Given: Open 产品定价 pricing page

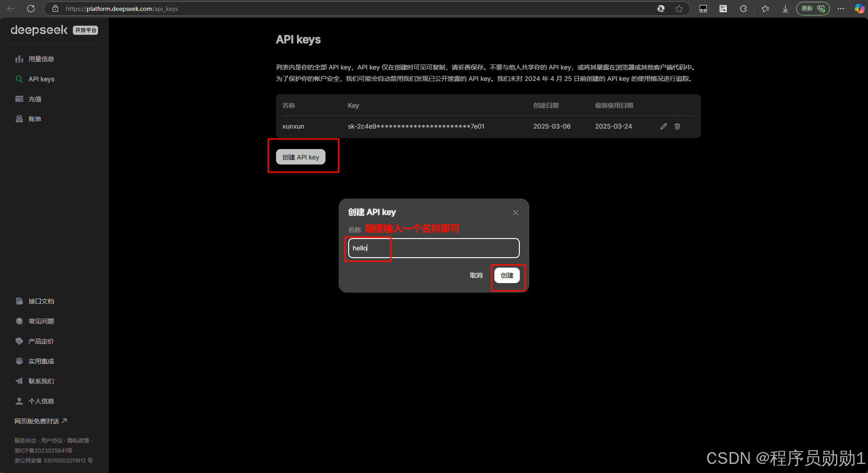Looking at the screenshot, I should click(x=41, y=341).
